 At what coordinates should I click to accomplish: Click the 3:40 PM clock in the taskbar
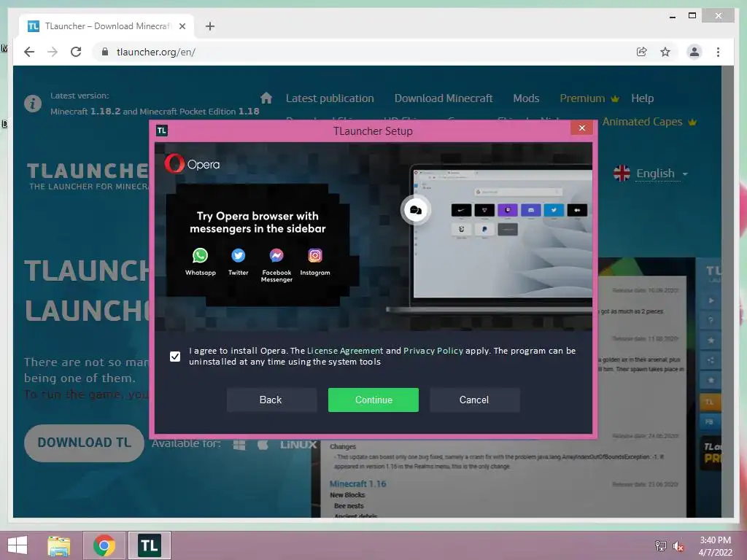coord(715,540)
